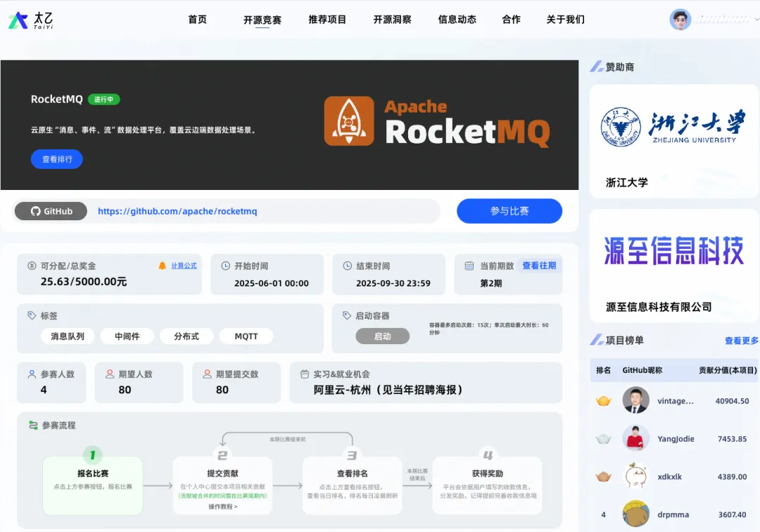The height and width of the screenshot is (532, 760).
Task: Click the 参赛流程 flow icon
Action: [33, 426]
